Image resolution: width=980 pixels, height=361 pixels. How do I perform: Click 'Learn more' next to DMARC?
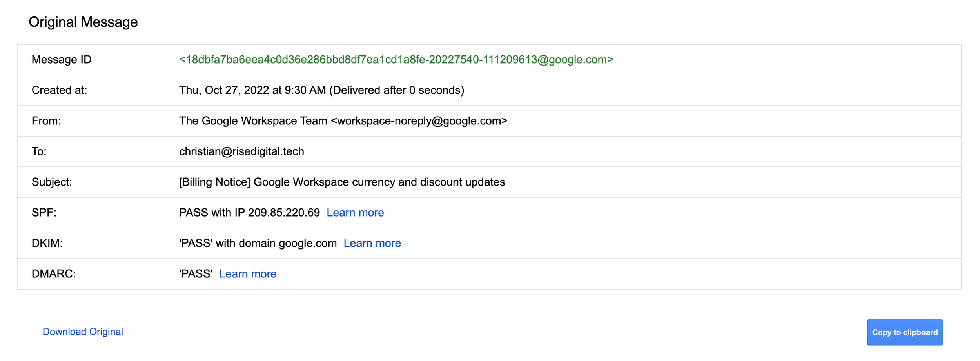[x=248, y=273]
